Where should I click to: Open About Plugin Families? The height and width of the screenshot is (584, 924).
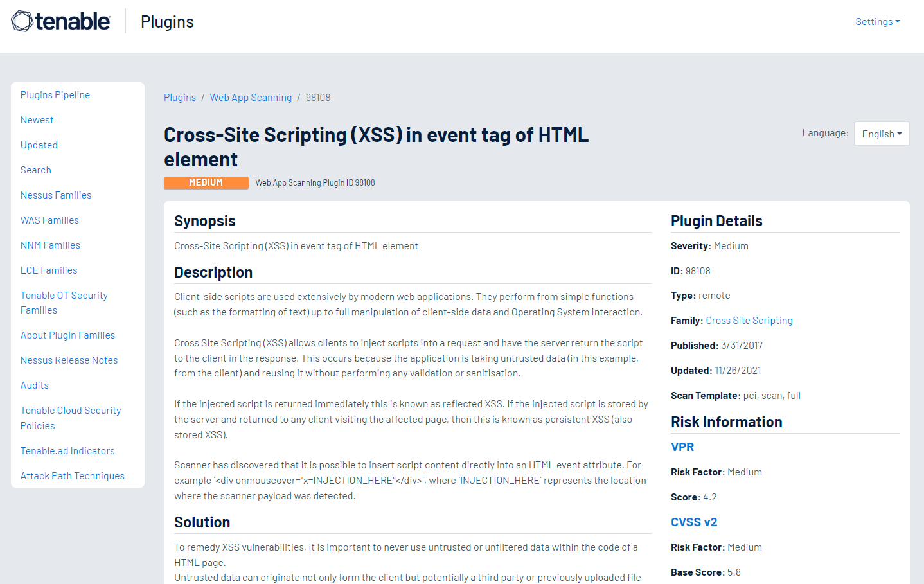click(x=67, y=335)
